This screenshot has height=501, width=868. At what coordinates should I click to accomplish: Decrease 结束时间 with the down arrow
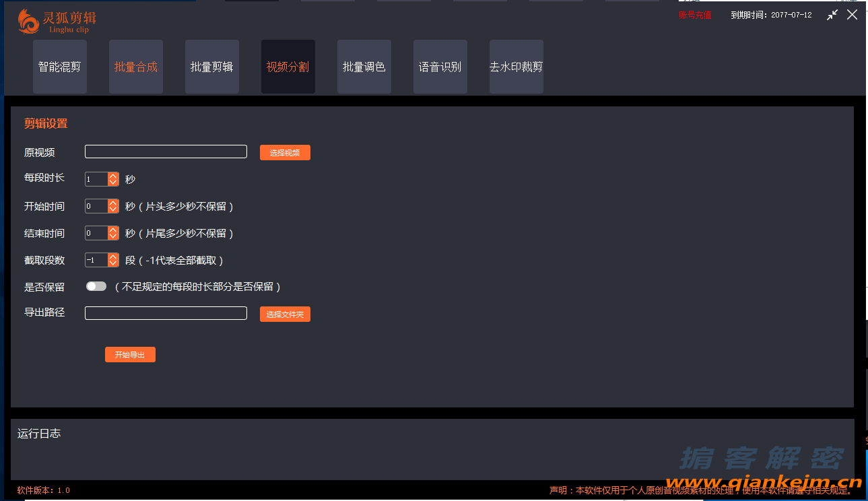point(113,236)
